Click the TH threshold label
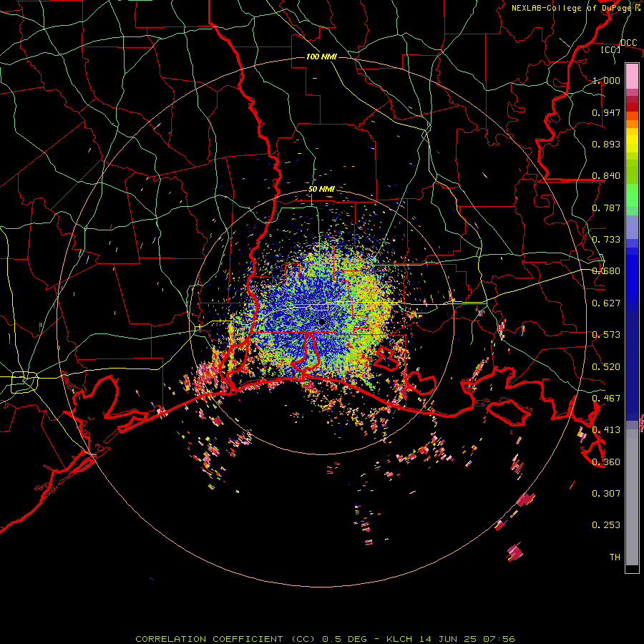644x644 pixels. point(615,557)
